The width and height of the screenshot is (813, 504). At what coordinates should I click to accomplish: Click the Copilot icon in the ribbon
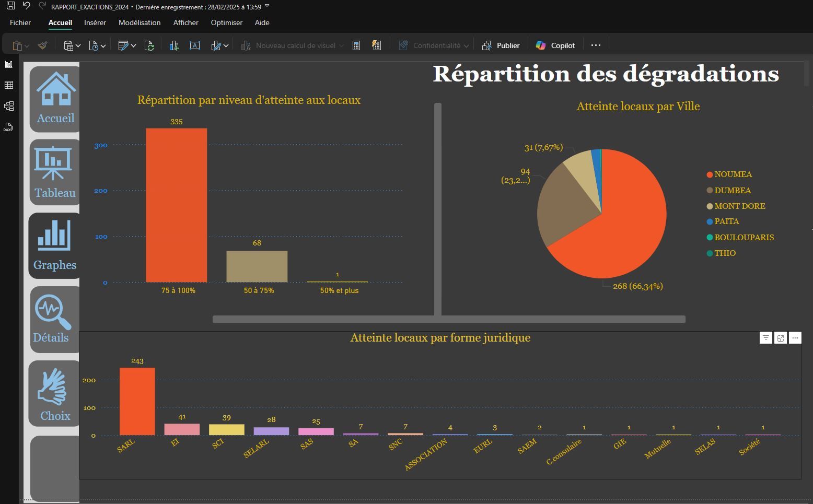tap(541, 45)
